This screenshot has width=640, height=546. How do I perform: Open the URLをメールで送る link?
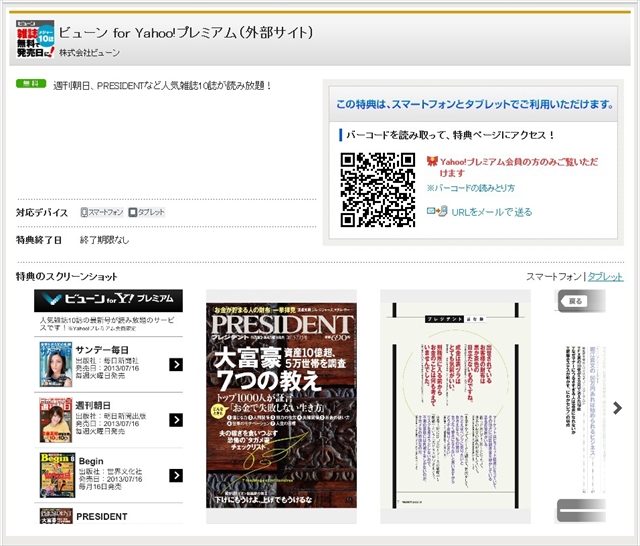tap(491, 212)
